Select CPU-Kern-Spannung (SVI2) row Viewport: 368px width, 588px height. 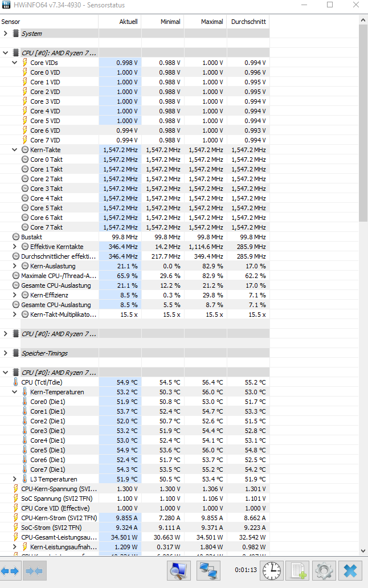pos(134,489)
